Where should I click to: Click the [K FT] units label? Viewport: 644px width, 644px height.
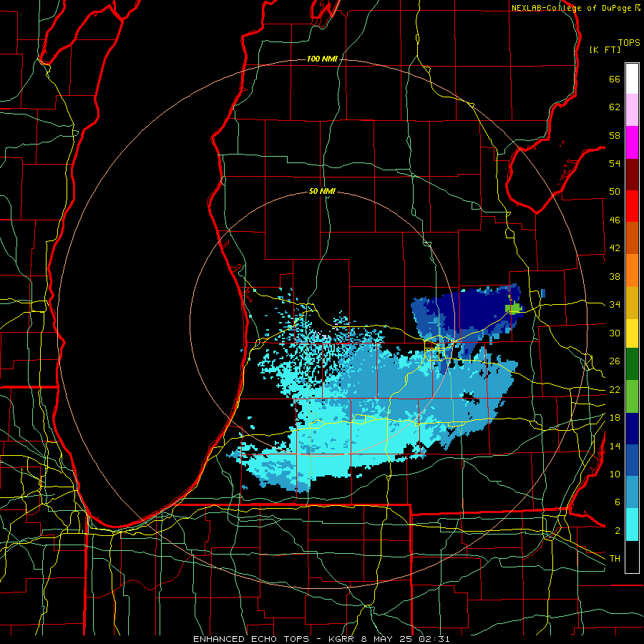pos(605,49)
